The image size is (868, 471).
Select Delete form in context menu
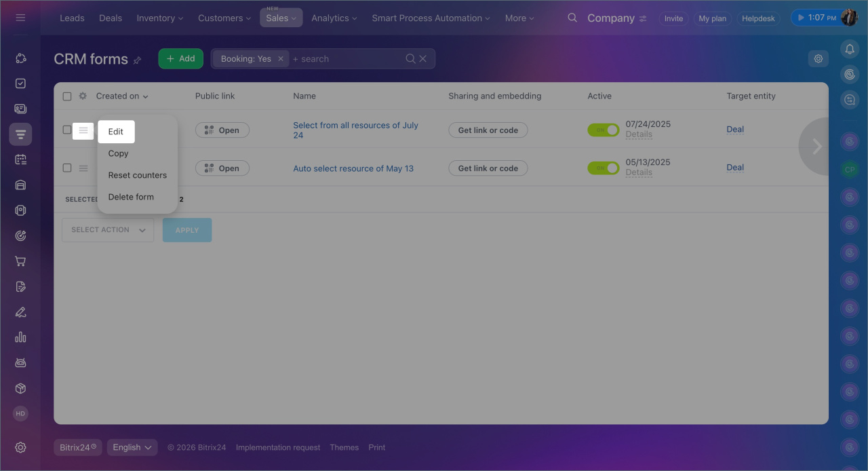131,197
